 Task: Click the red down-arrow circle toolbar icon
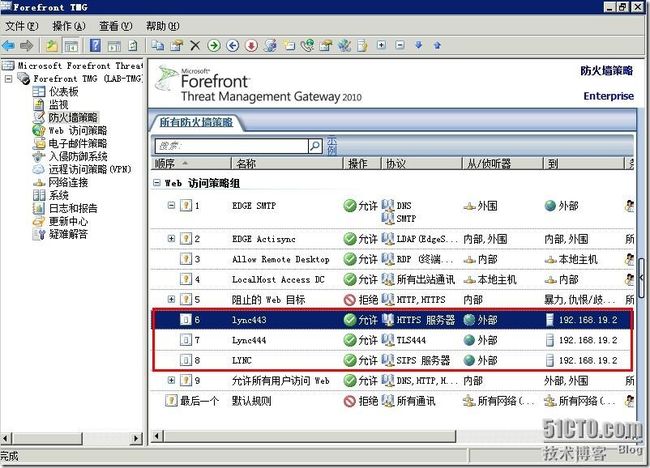(x=251, y=45)
